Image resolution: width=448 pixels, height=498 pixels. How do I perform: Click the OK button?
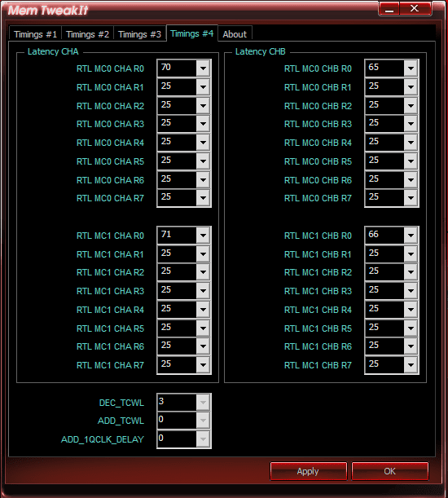[x=390, y=471]
